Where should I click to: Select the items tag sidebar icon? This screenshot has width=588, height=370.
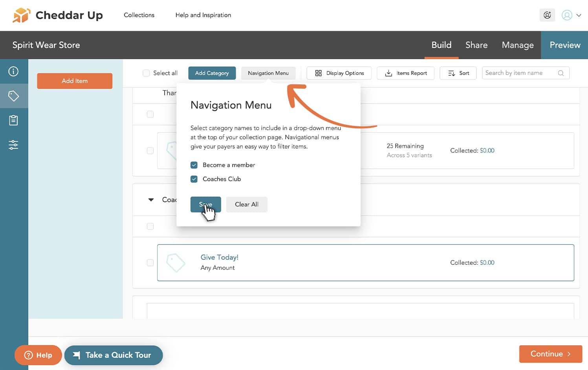pos(14,96)
